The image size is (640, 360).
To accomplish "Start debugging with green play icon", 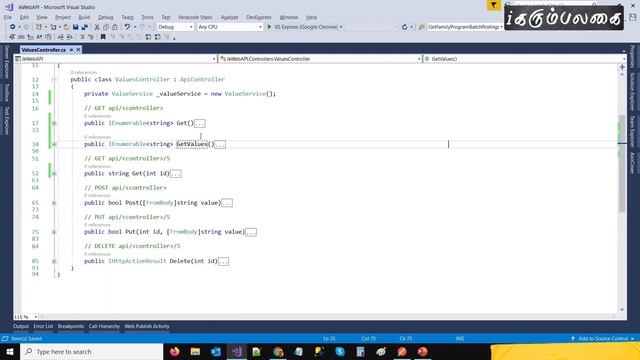I will [269, 27].
